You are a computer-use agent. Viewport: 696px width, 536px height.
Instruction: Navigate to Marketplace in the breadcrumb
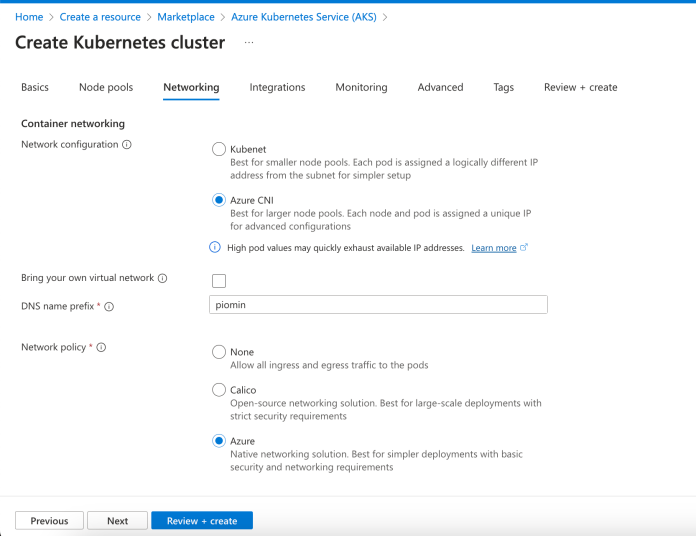pos(188,17)
